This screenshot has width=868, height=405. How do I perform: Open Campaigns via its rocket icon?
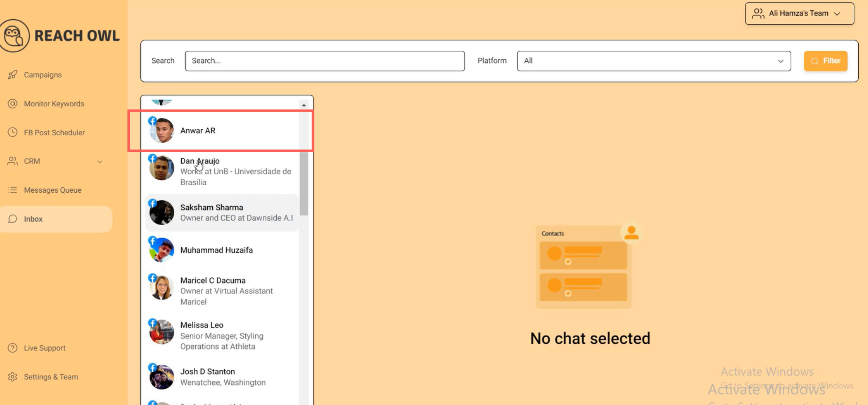13,74
